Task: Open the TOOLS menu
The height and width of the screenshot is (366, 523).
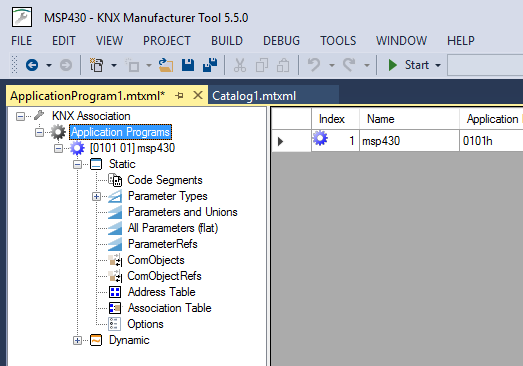Action: pyautogui.click(x=338, y=41)
